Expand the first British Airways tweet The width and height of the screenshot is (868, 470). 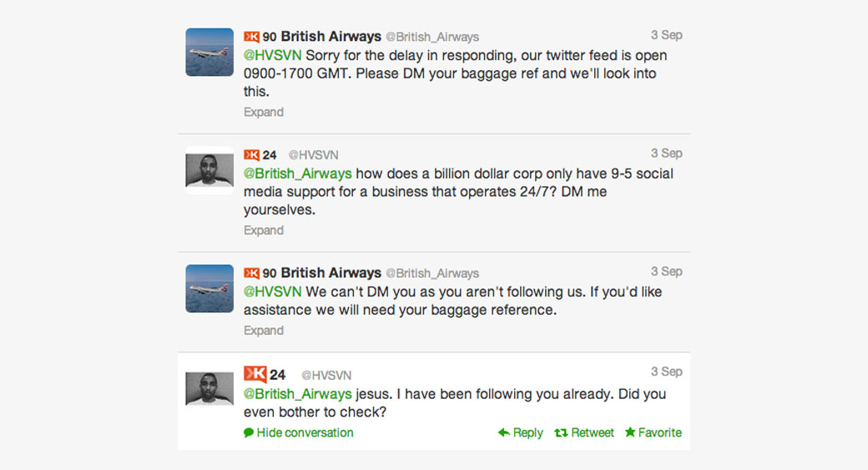pyautogui.click(x=264, y=112)
